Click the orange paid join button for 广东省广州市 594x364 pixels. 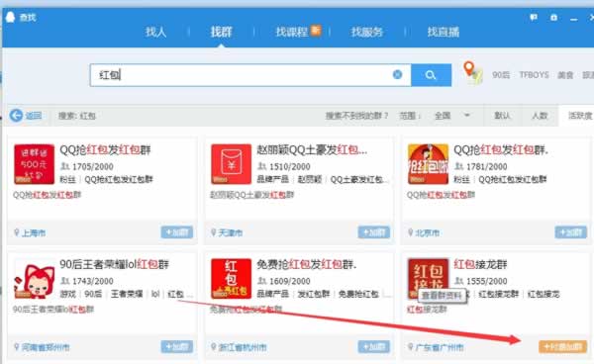pyautogui.click(x=563, y=346)
